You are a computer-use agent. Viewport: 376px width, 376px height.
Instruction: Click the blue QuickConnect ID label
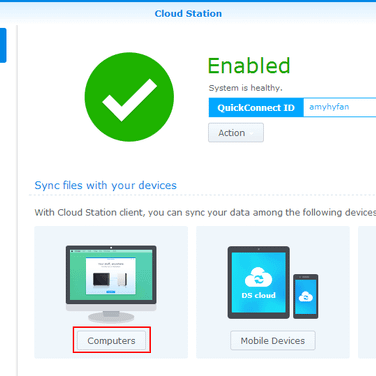256,107
